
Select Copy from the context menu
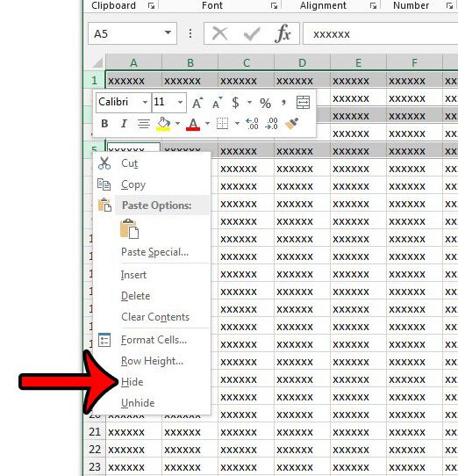[x=152, y=184]
